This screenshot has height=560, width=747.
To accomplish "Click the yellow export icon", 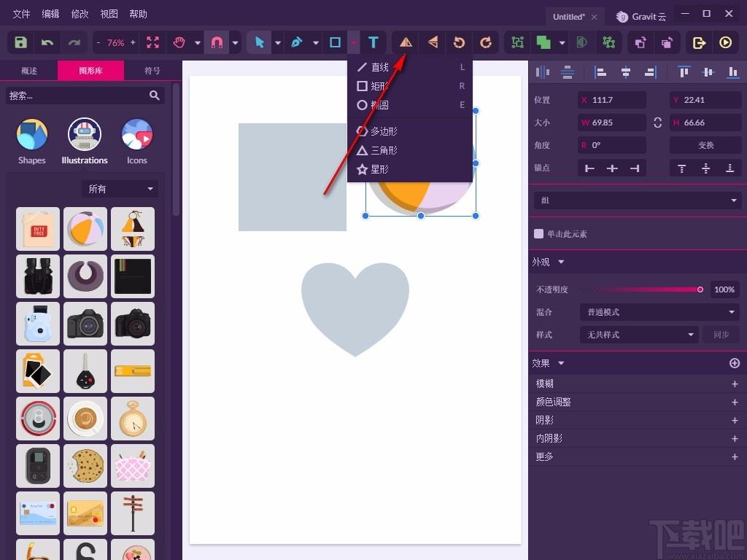I will tap(698, 42).
